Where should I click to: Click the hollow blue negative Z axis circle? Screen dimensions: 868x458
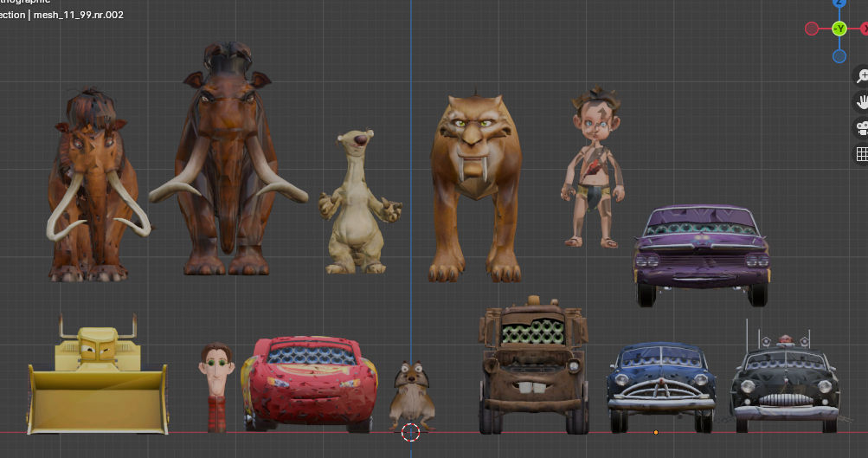(x=839, y=56)
